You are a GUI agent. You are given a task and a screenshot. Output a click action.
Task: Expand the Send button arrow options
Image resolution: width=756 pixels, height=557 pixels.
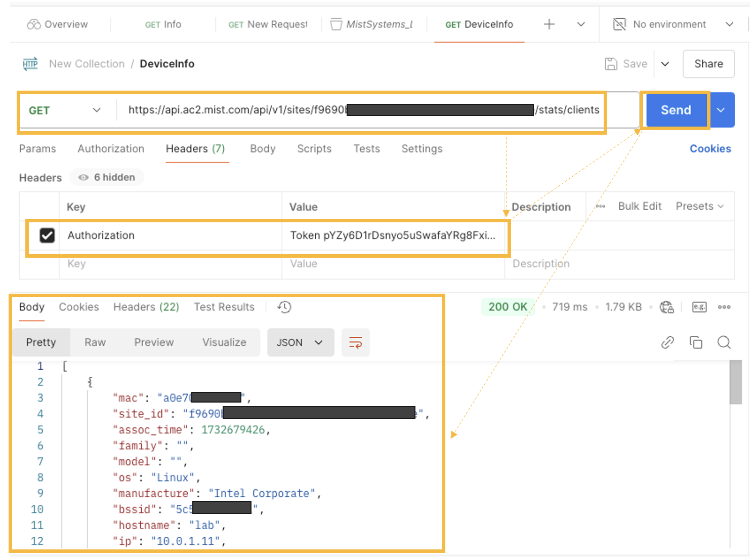(x=721, y=110)
